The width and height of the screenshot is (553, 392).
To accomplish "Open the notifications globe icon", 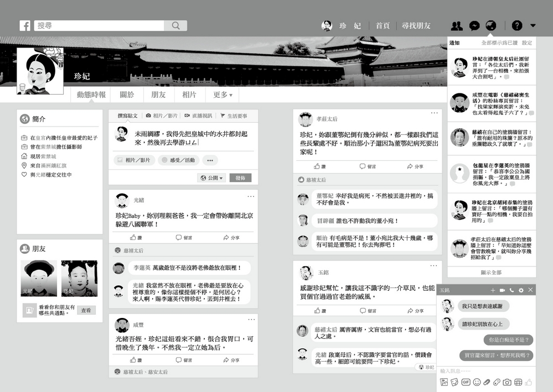I will pos(490,25).
